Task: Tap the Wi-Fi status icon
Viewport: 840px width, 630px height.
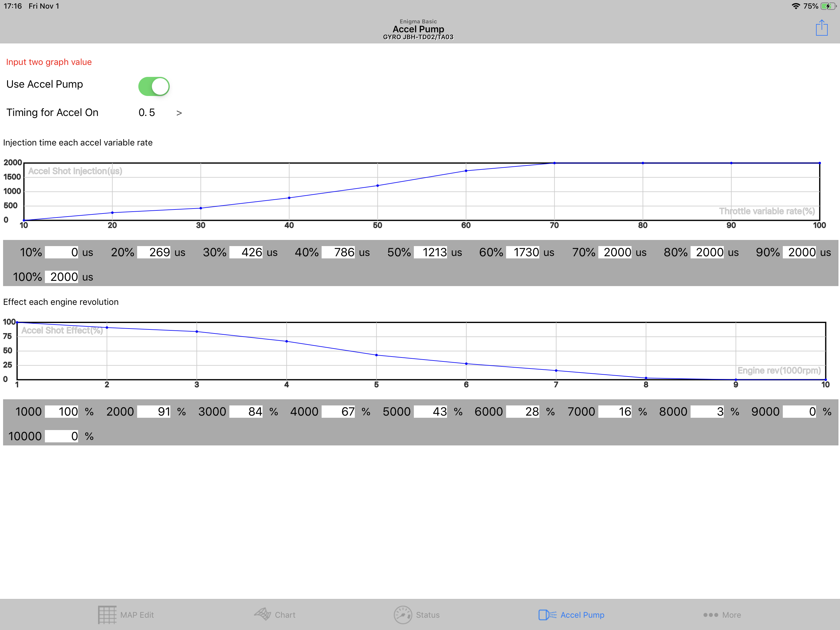Action: (795, 6)
